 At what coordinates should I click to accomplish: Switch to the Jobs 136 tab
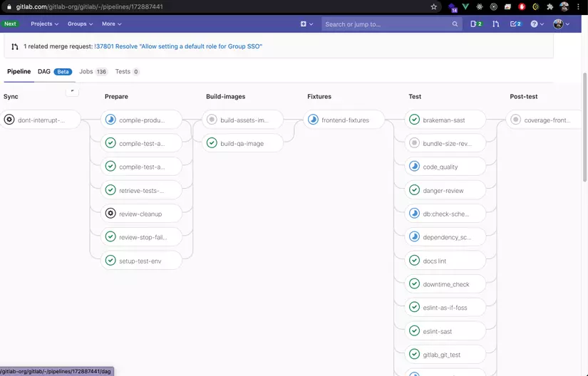pyautogui.click(x=93, y=71)
